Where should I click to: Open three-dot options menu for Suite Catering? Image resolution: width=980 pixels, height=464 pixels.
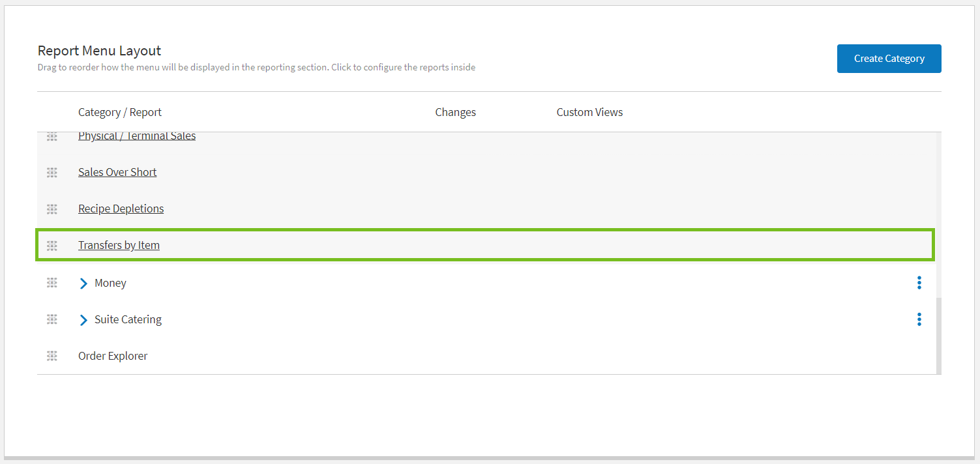[919, 319]
